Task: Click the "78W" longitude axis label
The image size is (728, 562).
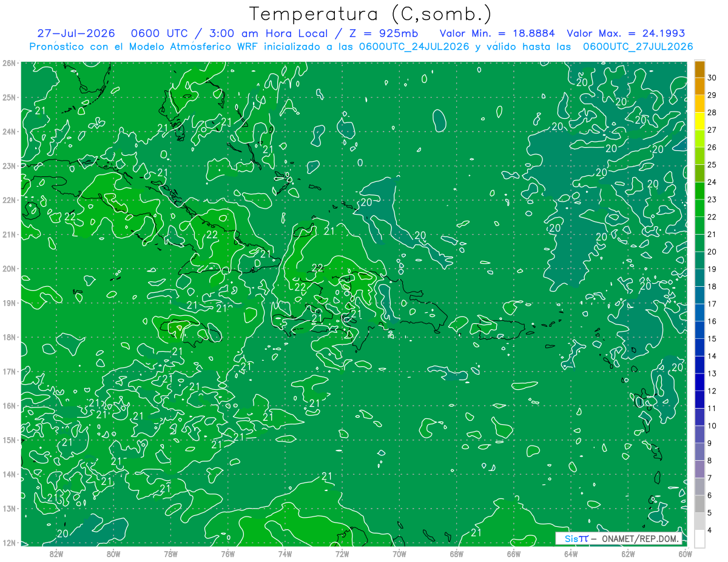Action: pos(170,554)
